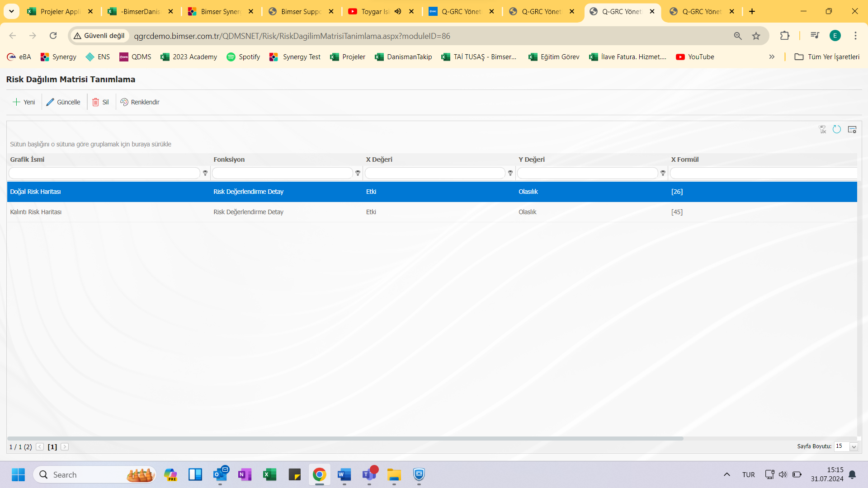
Task: Click the save view icon in grid toolbar
Action: [853, 129]
